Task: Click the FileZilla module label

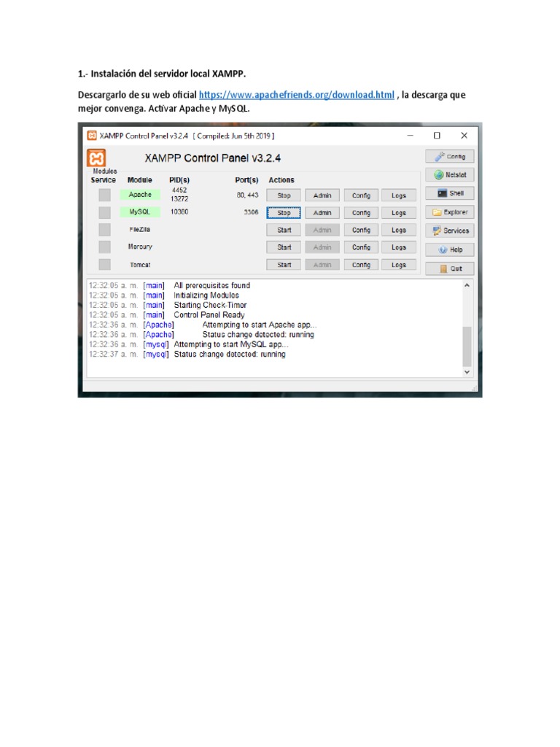Action: (140, 229)
